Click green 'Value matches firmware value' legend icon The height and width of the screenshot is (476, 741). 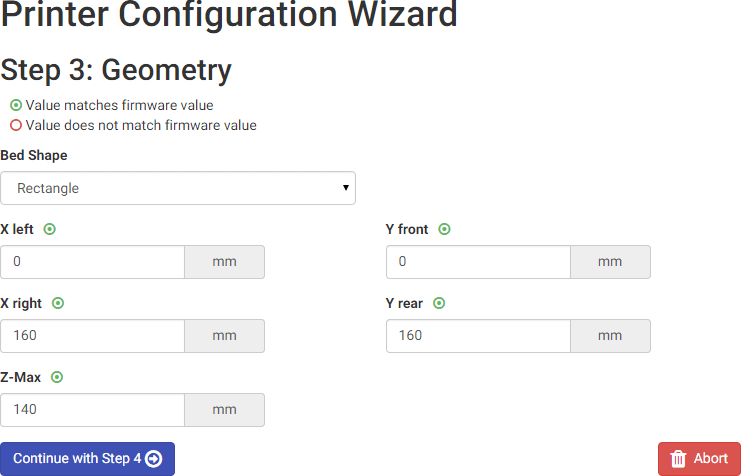[16, 105]
